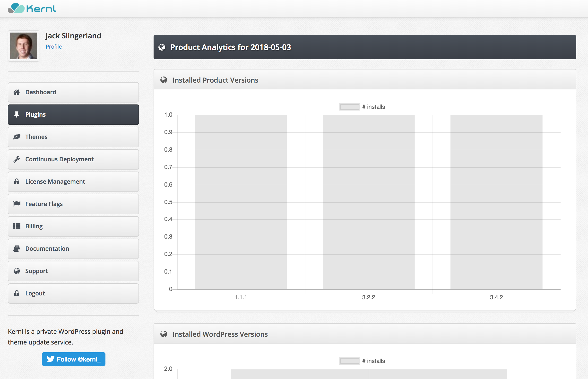Click the globe icon in Product Analytics header

coord(162,47)
